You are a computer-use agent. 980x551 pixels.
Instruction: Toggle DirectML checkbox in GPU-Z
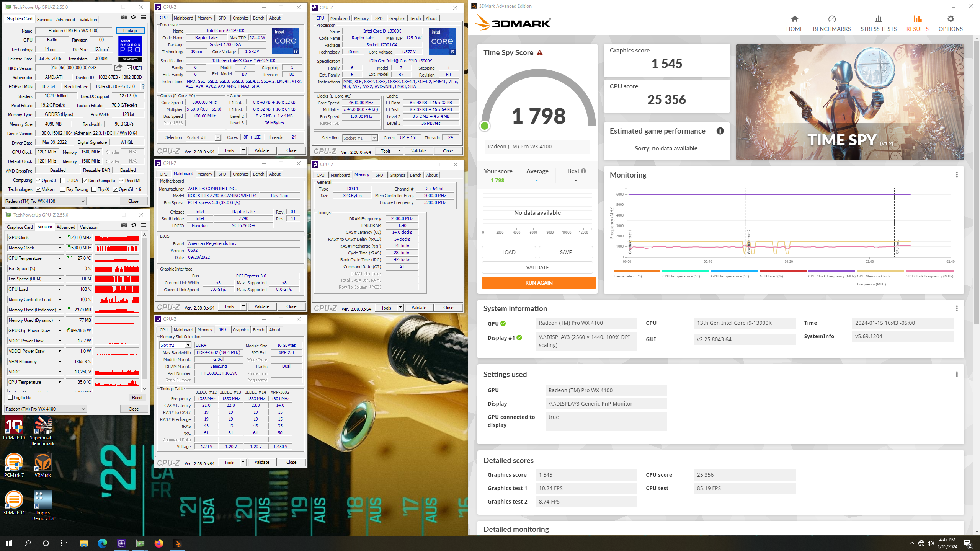tap(121, 181)
